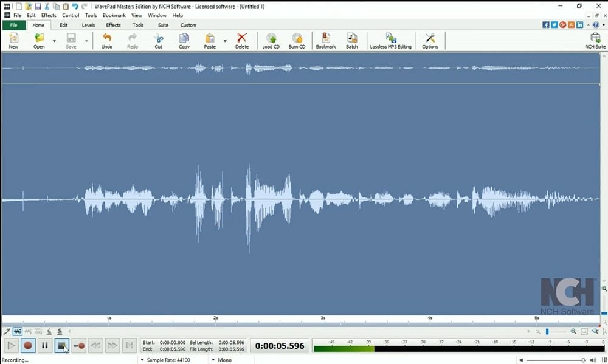The image size is (608, 364).
Task: Open the Bookmark menu in menu bar
Action: point(114,15)
